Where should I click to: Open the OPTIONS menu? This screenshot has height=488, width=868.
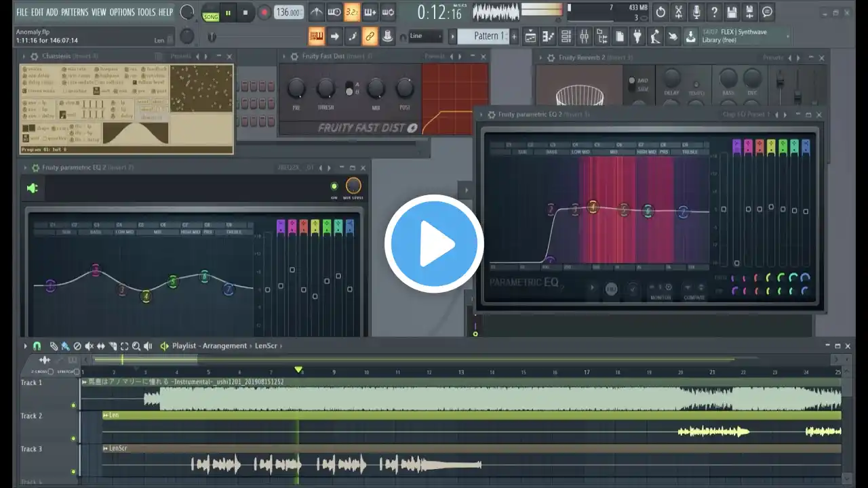pos(122,12)
